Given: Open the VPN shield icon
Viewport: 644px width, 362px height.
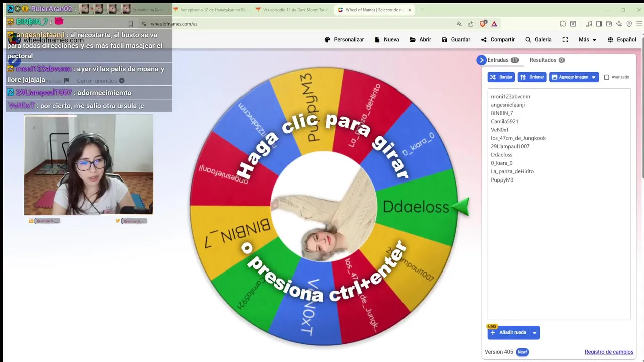Looking at the screenshot, I should coord(629,24).
